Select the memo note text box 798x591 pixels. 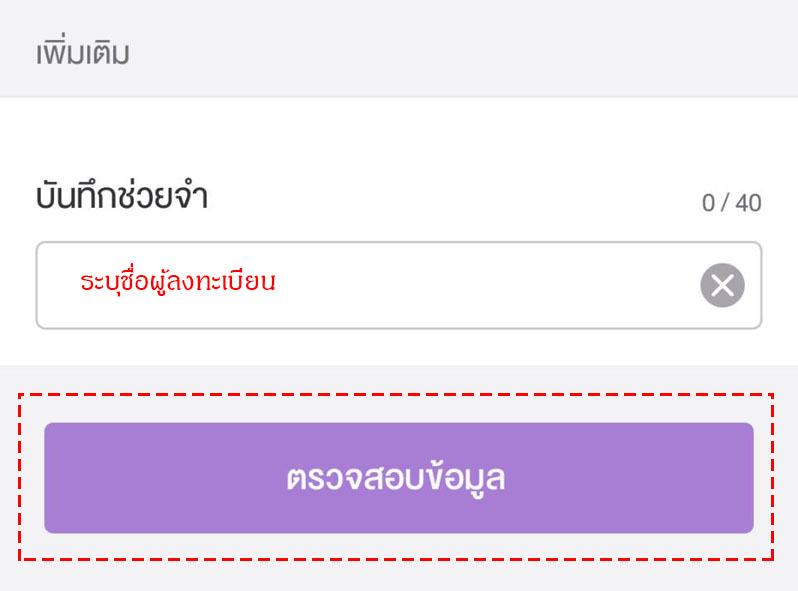coord(380,286)
